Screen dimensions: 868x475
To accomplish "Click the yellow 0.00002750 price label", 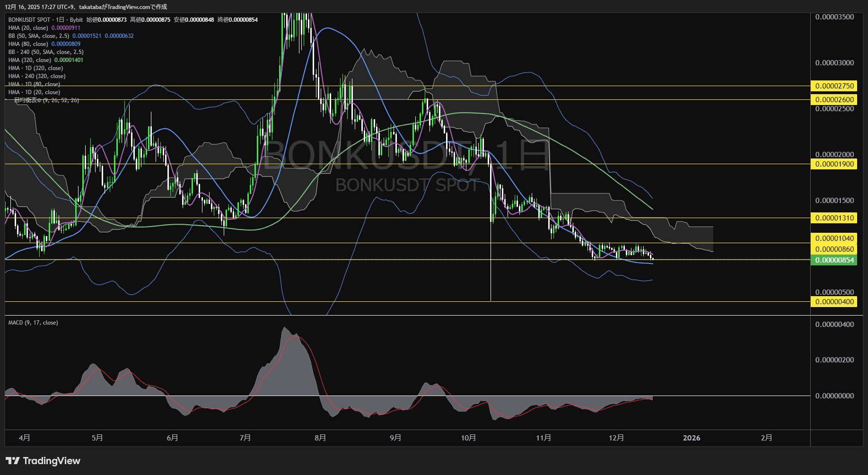I will 834,86.
